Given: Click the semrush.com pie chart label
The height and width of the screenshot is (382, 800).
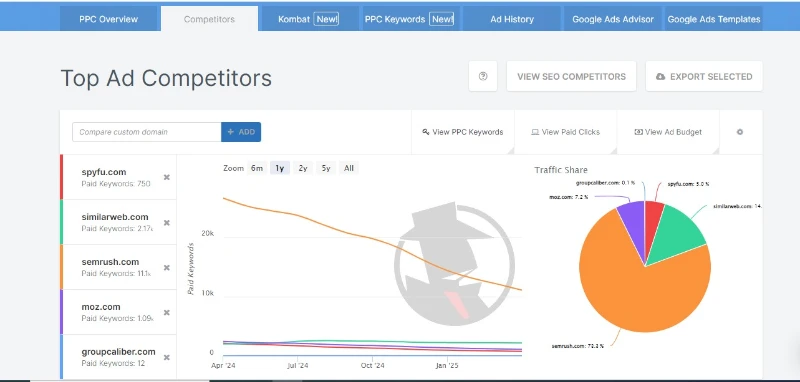Looking at the screenshot, I should click(578, 346).
